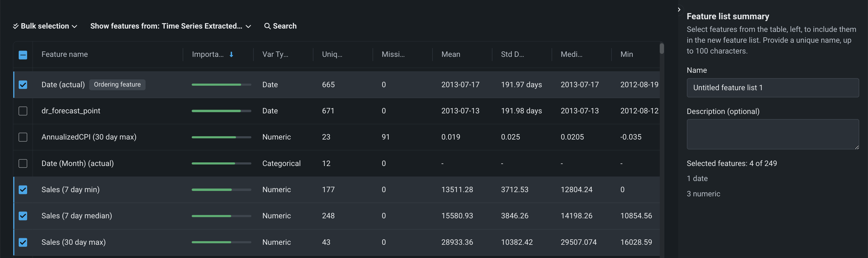
Task: Click the Search magnifier icon
Action: click(267, 26)
